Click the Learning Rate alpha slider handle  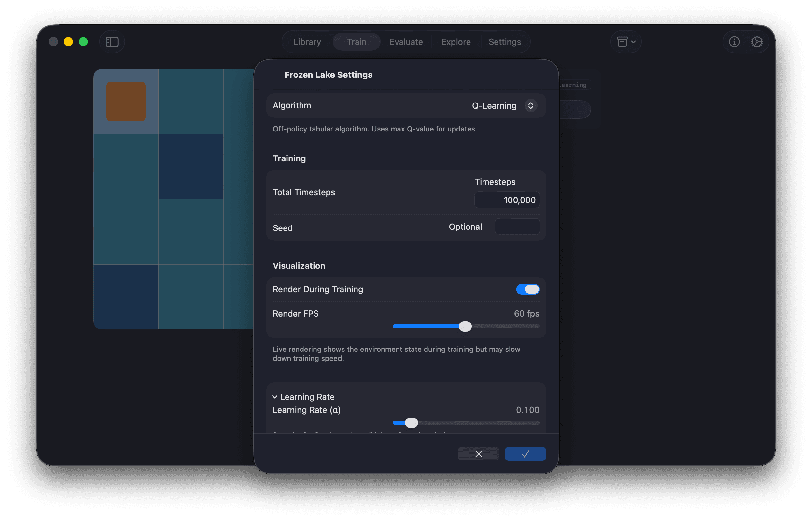(x=411, y=423)
